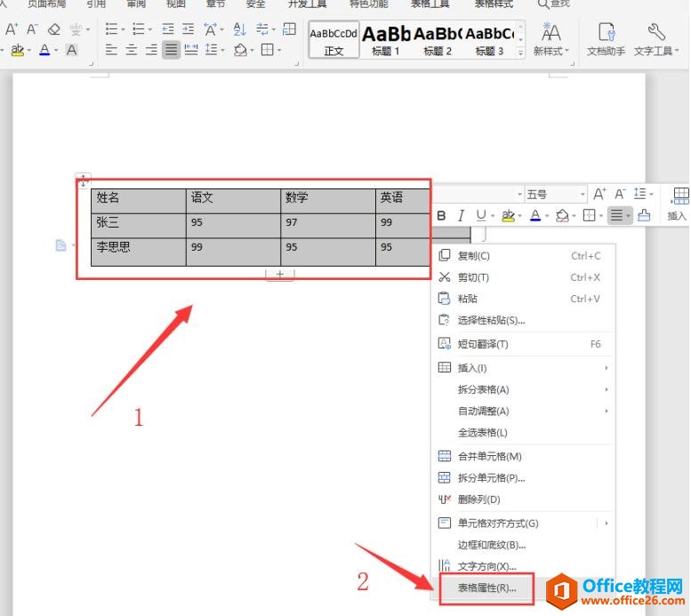The height and width of the screenshot is (616, 691).
Task: Click ribbon numbered list icon
Action: click(x=139, y=29)
